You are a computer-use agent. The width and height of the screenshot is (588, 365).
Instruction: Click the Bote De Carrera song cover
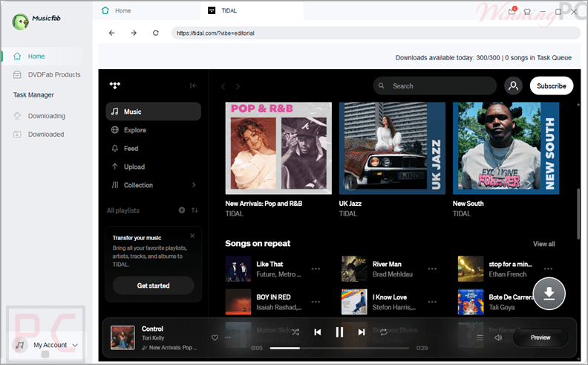click(x=471, y=302)
